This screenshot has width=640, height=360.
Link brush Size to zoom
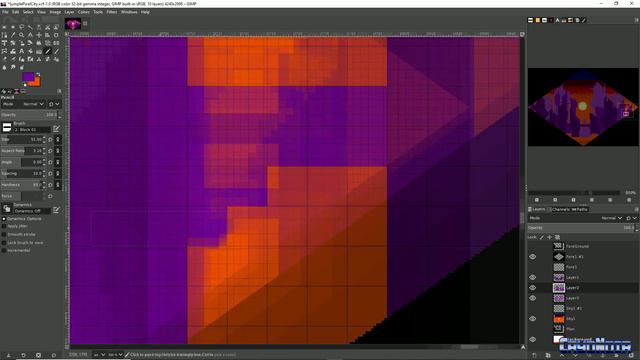pos(58,139)
